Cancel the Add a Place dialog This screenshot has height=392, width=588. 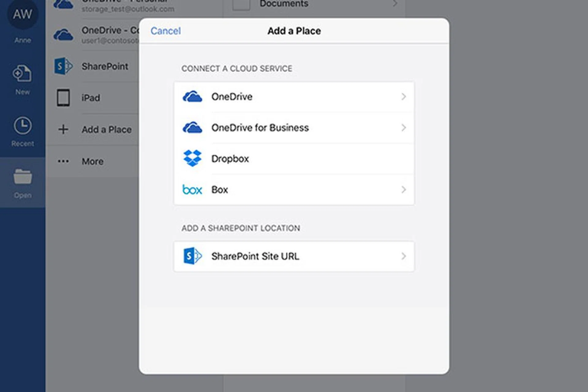[166, 31]
